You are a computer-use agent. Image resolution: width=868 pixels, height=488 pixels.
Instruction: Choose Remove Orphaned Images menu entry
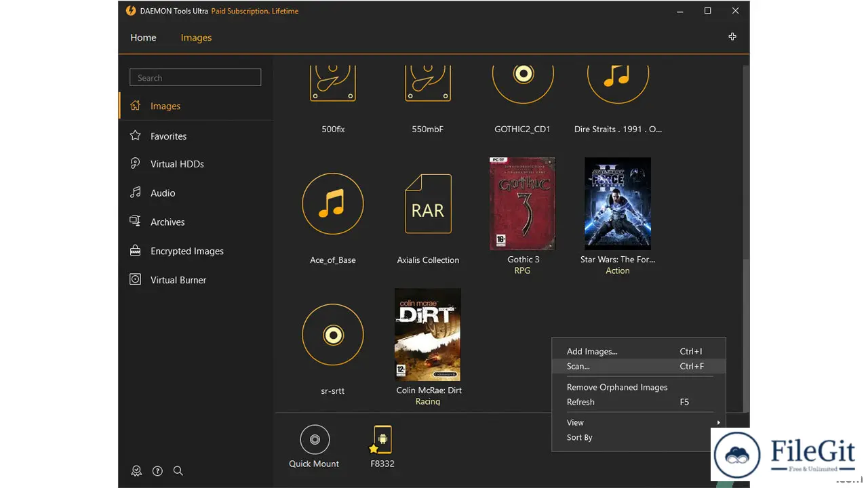pyautogui.click(x=639, y=387)
